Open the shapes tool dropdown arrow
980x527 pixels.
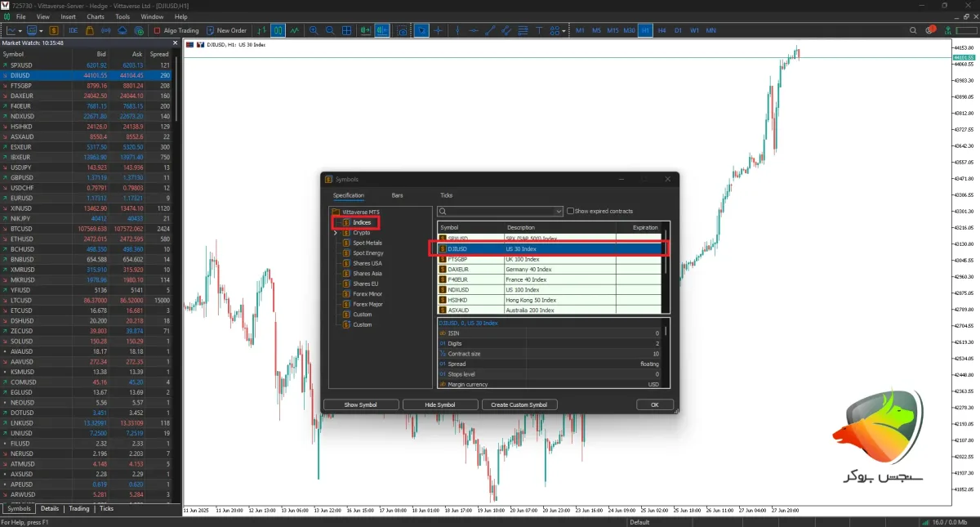click(563, 30)
